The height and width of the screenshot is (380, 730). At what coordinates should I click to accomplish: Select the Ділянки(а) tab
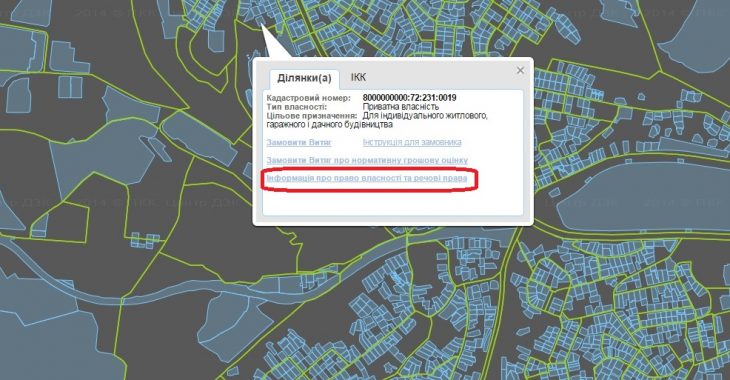(304, 78)
